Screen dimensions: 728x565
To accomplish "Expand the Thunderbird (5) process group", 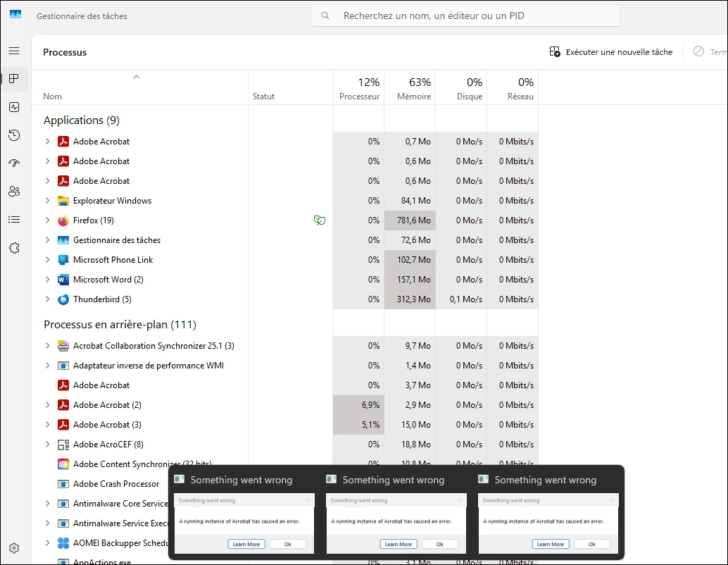I will click(47, 299).
